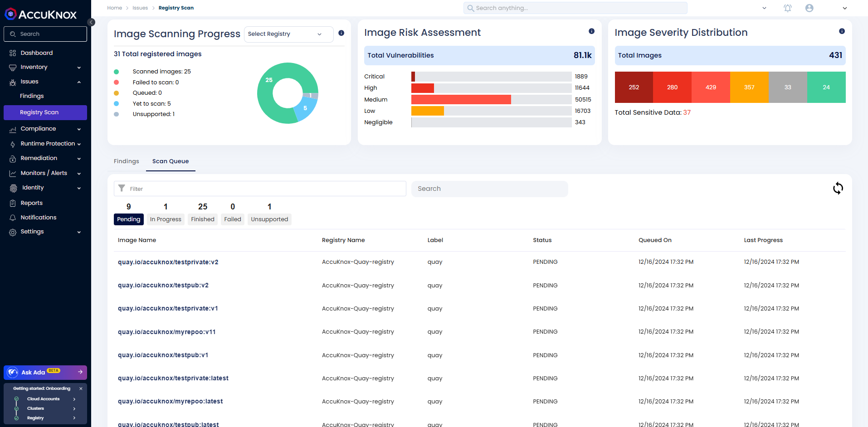868x427 pixels.
Task: Click the Compliance chart icon
Action: pyautogui.click(x=13, y=129)
